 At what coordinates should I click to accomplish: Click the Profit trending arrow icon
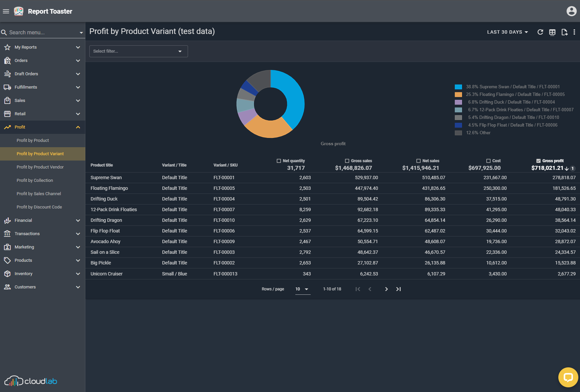point(7,127)
